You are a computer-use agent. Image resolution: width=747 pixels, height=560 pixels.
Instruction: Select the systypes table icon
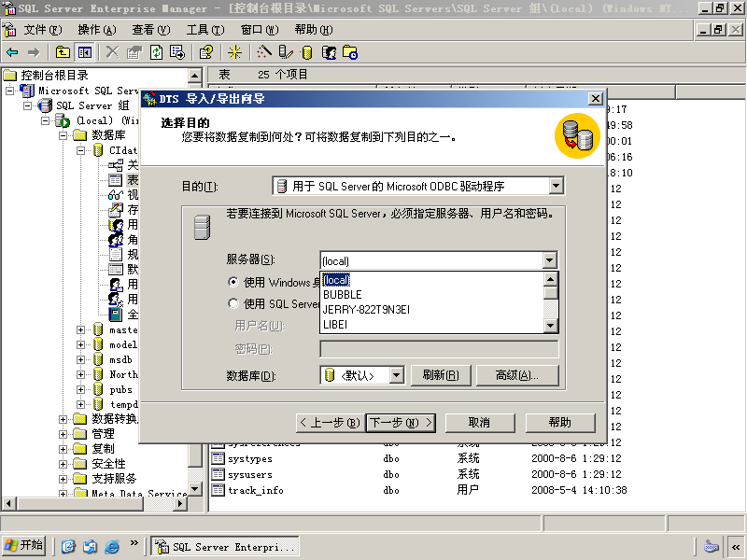pyautogui.click(x=218, y=458)
